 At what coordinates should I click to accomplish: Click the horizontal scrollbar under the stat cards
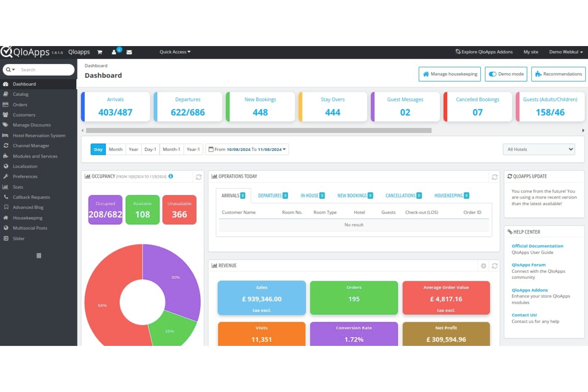click(x=259, y=130)
